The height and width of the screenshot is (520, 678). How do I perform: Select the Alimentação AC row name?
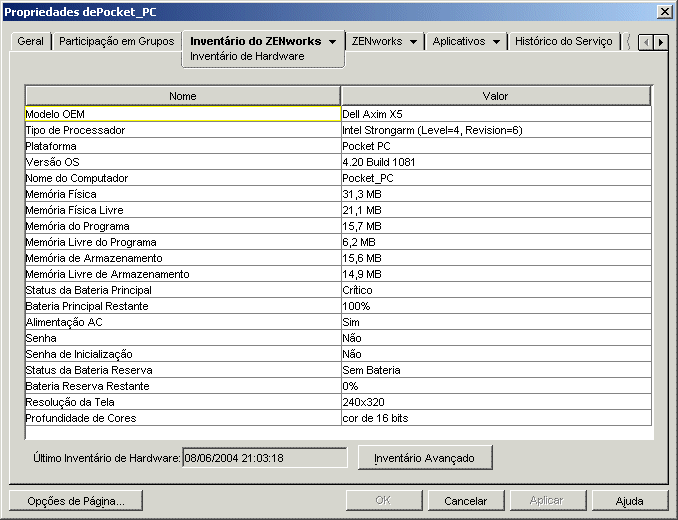pyautogui.click(x=183, y=322)
